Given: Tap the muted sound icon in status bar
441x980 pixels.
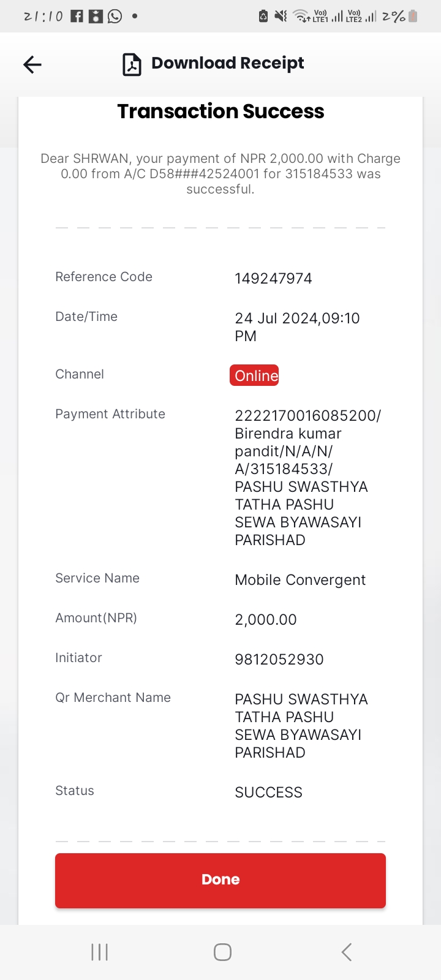Looking at the screenshot, I should (x=281, y=16).
